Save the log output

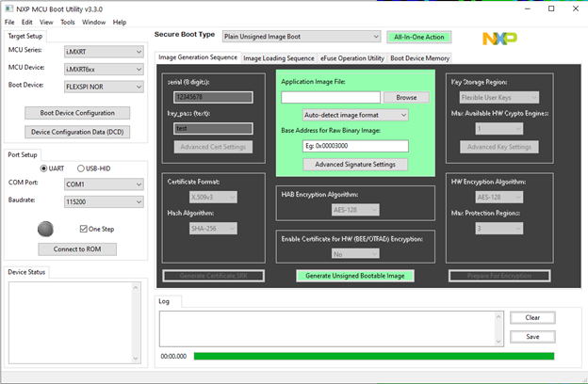pyautogui.click(x=532, y=337)
